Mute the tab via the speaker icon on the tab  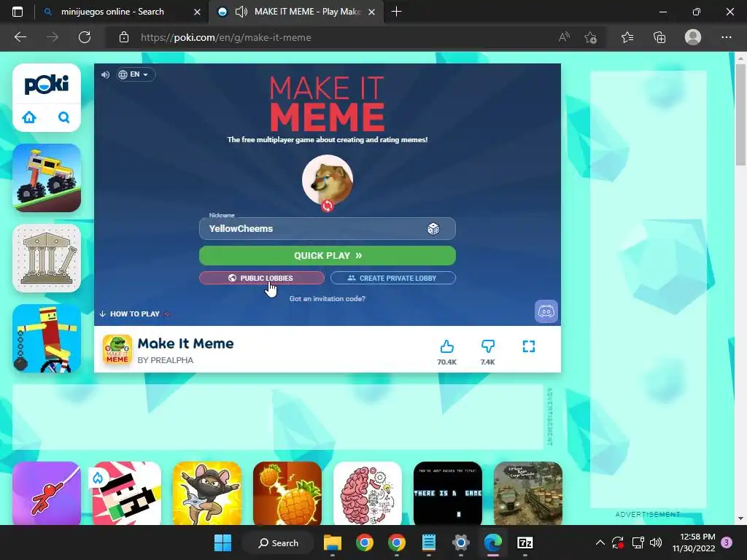click(241, 12)
